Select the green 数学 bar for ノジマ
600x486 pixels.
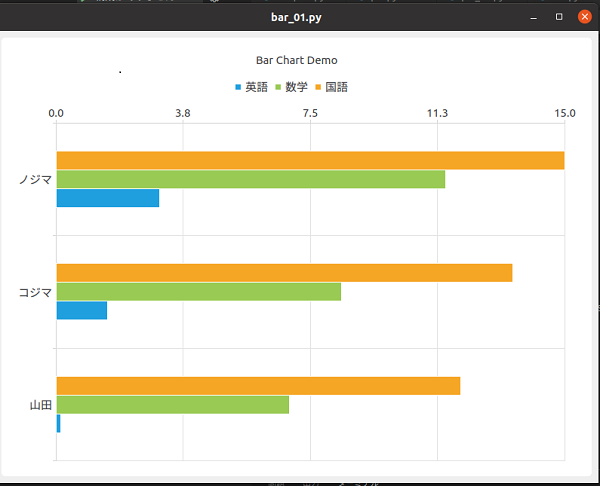point(250,179)
